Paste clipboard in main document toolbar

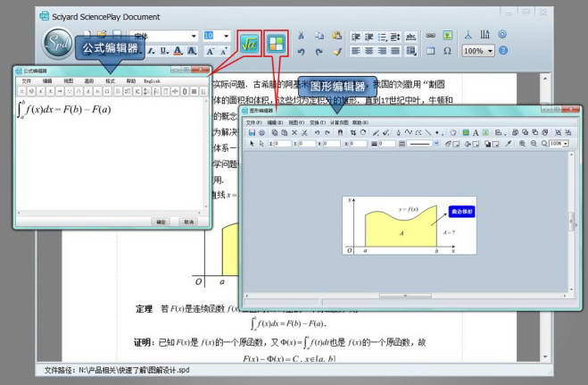tap(336, 36)
